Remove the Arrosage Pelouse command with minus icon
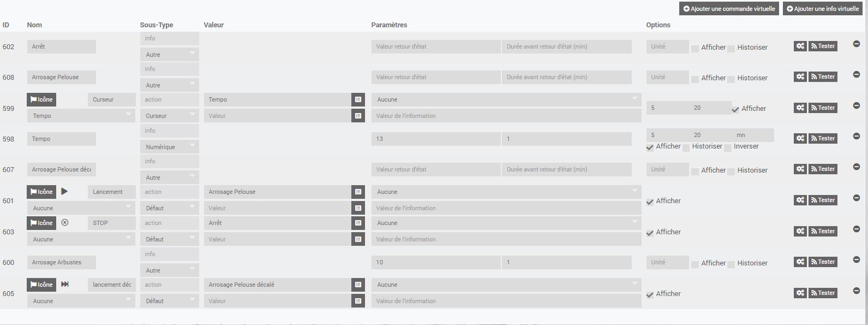This screenshot has height=325, width=868. (x=856, y=75)
